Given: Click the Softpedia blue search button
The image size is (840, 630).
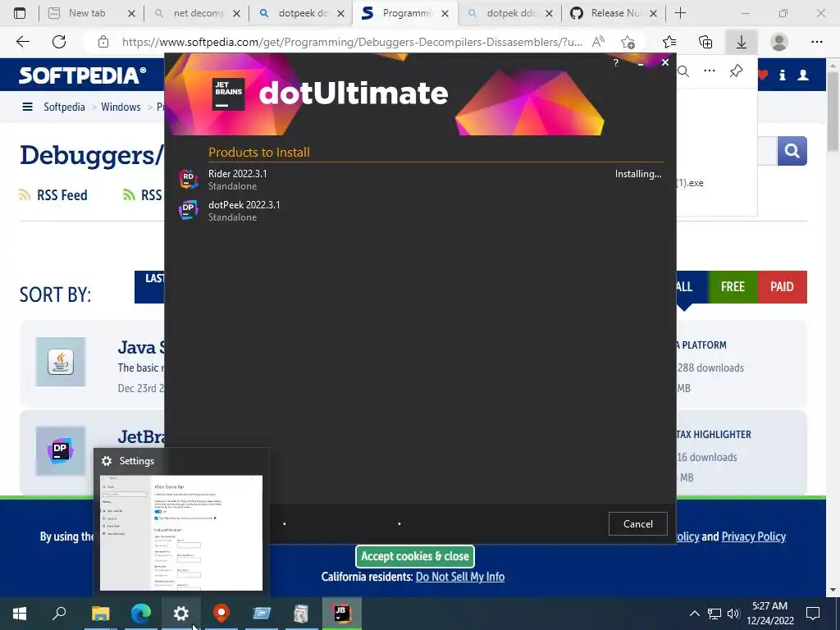Looking at the screenshot, I should [x=792, y=151].
